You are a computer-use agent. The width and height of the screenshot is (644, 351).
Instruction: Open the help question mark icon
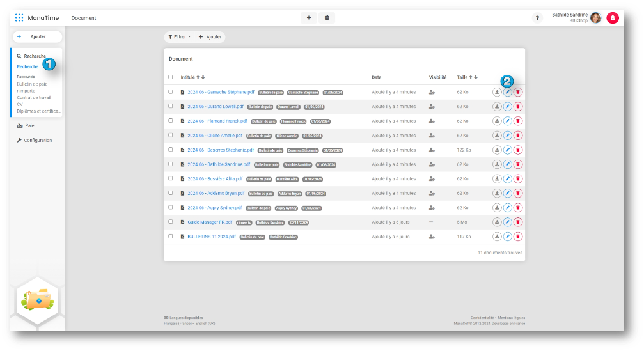click(x=537, y=18)
